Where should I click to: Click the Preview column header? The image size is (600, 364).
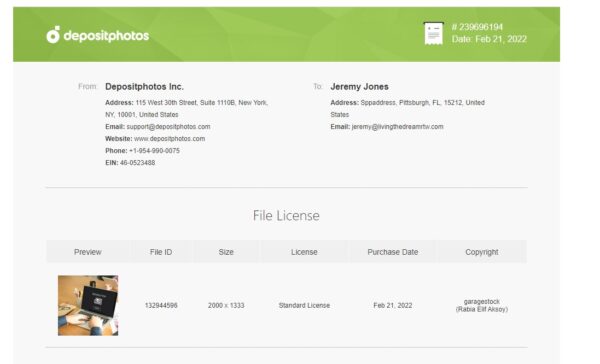[88, 252]
